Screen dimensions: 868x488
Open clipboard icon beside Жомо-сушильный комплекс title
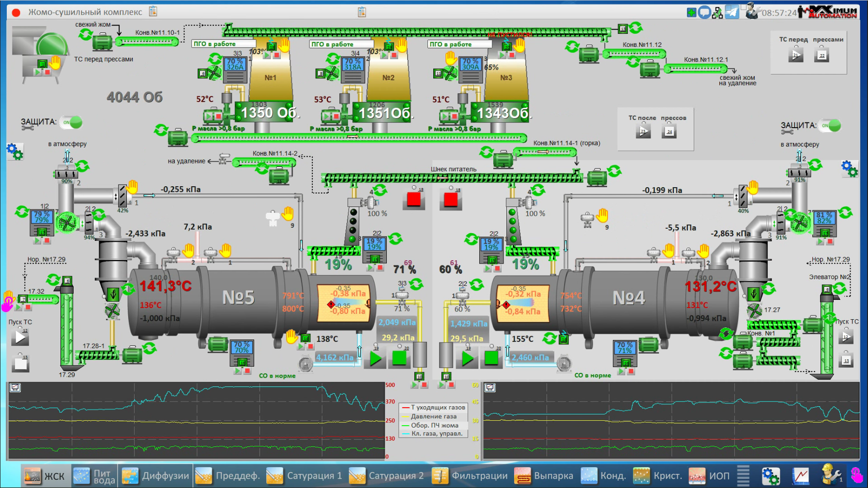pyautogui.click(x=153, y=11)
